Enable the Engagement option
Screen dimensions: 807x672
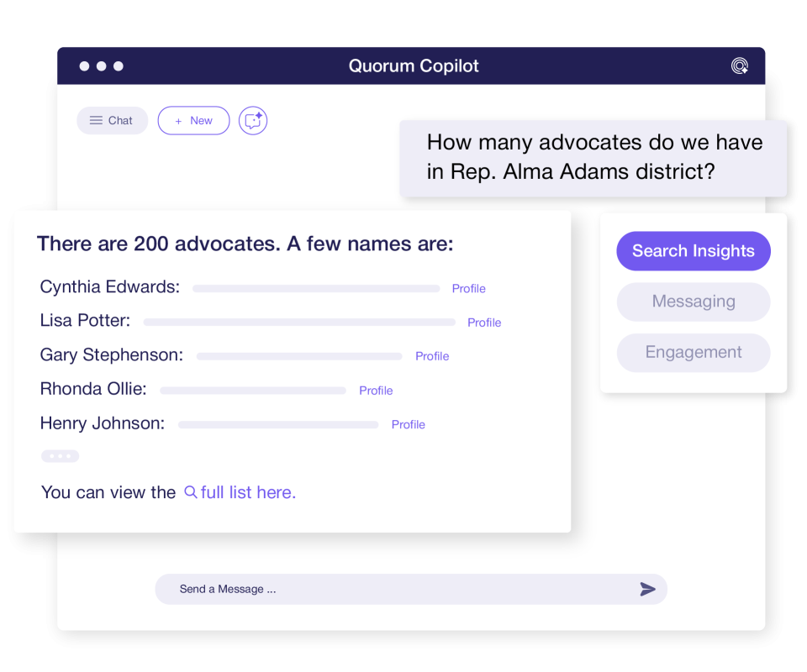coord(693,352)
